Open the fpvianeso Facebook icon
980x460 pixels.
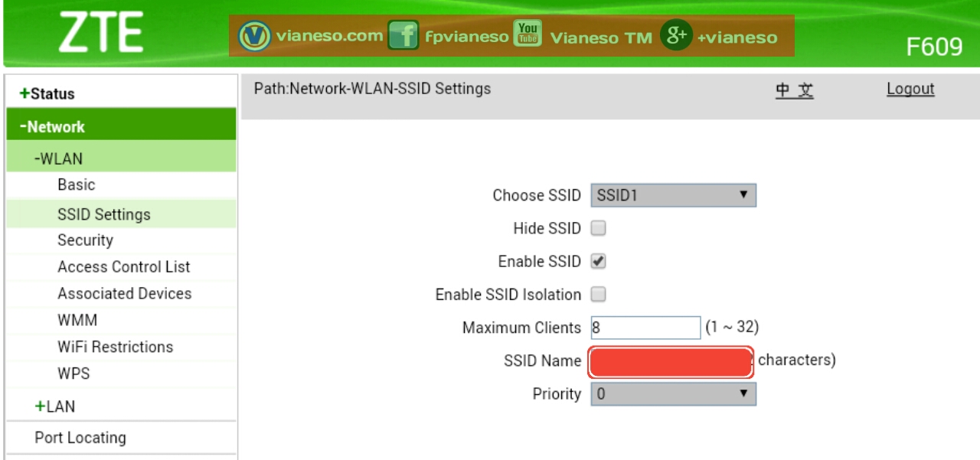pos(404,34)
